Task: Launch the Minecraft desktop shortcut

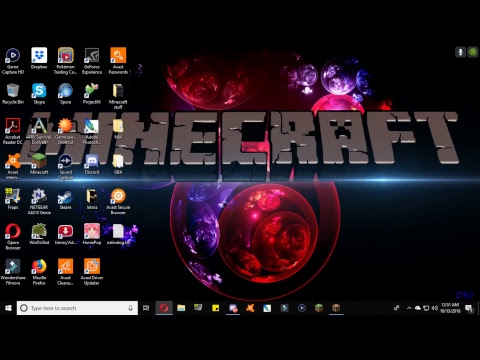Action: click(39, 164)
